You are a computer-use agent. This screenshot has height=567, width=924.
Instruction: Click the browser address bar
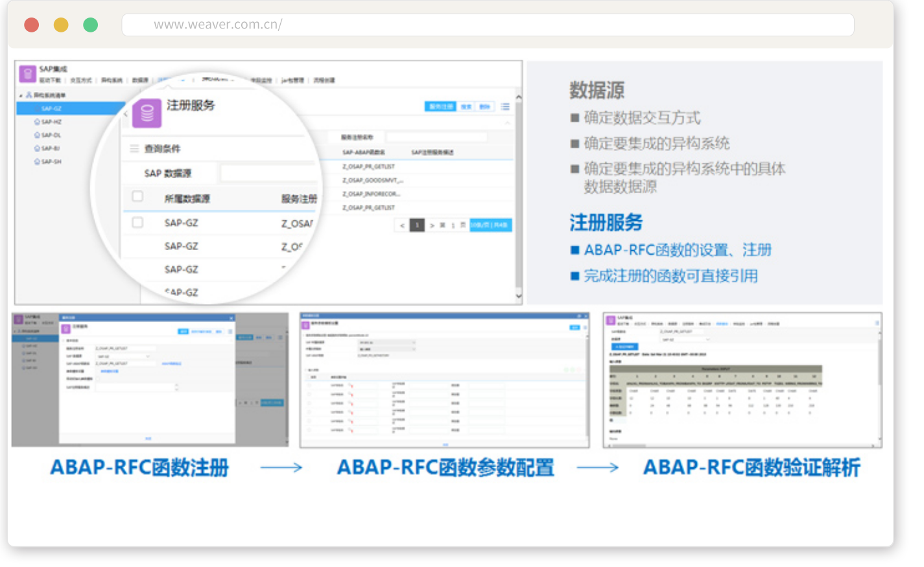point(488,25)
